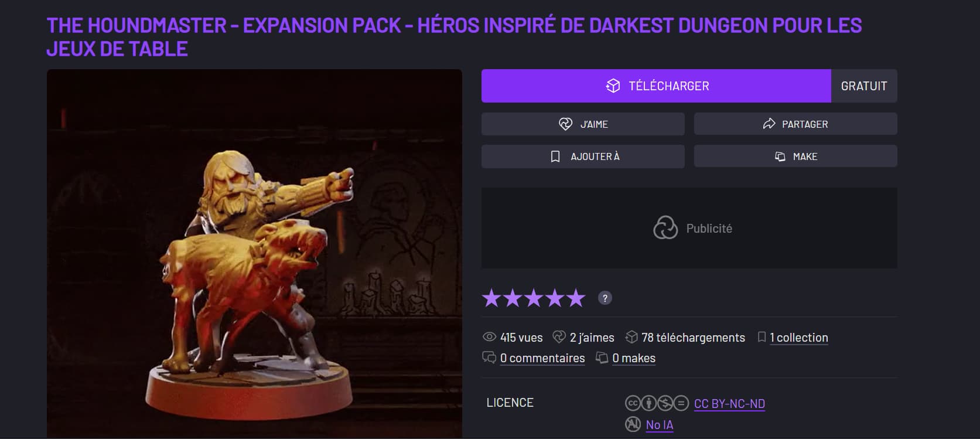Click the Creative Commons licence icons
This screenshot has width=980, height=439.
point(657,403)
